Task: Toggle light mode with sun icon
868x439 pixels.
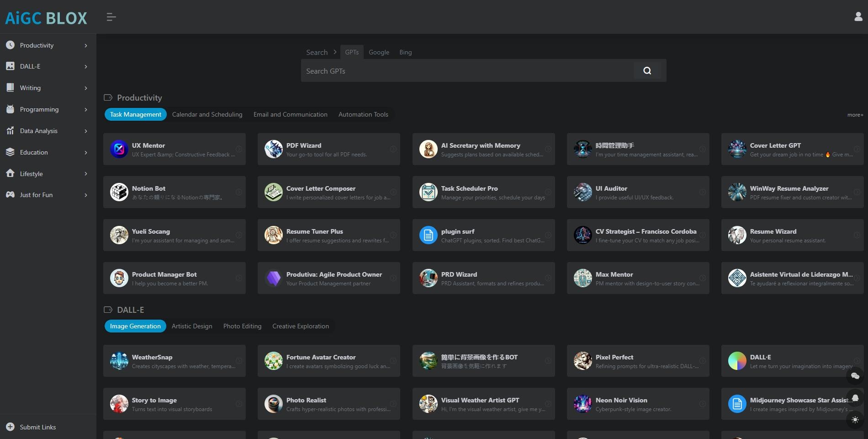Action: coord(855,420)
